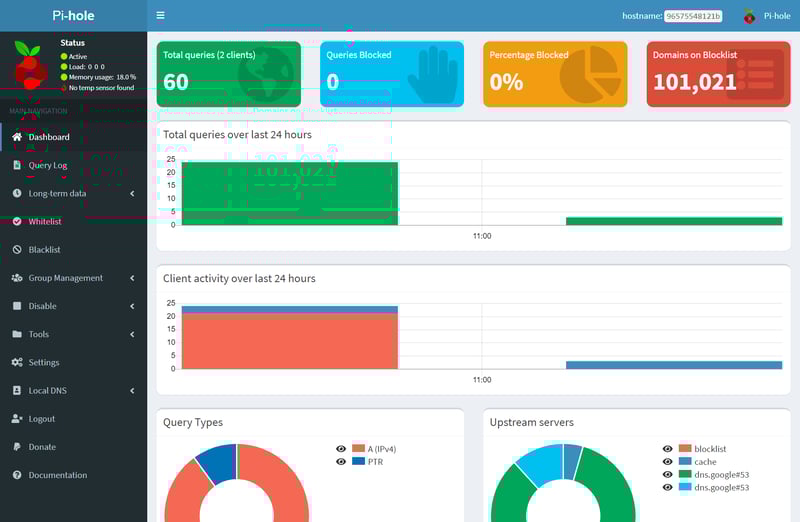This screenshot has width=800, height=522.
Task: Click the Documentation question-mark icon
Action: coord(17,475)
